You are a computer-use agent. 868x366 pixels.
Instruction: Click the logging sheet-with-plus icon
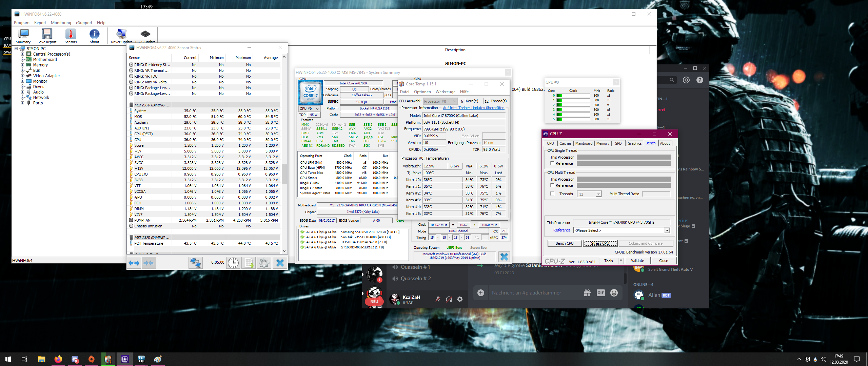[x=249, y=263]
